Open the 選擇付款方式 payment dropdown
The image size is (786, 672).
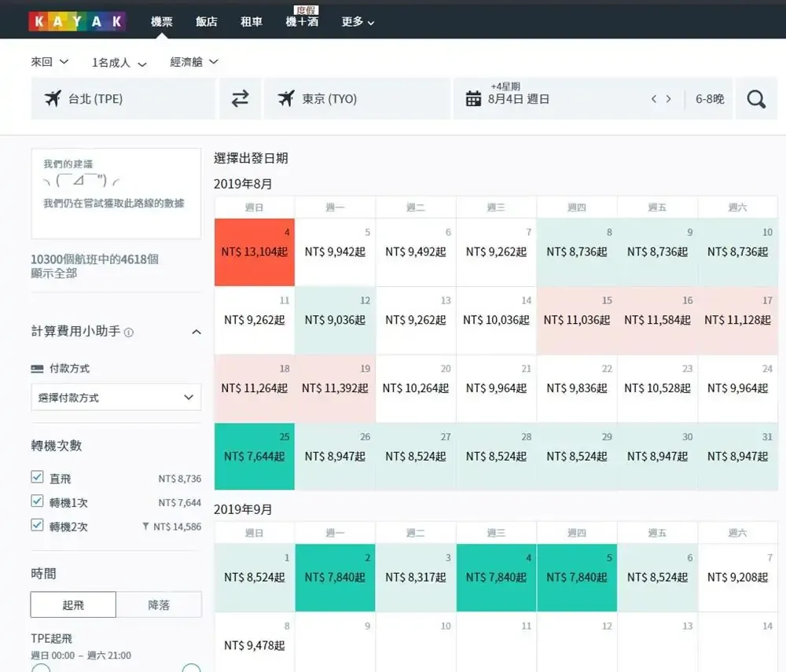(116, 398)
